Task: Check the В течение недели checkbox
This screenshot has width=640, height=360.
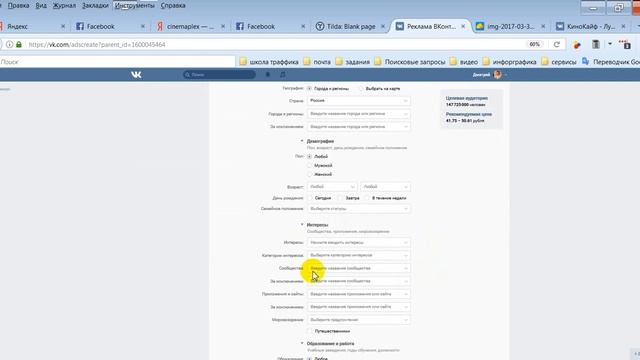Action: click(367, 198)
